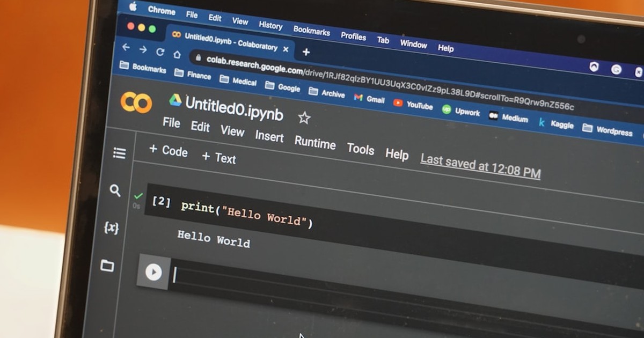Viewport: 644px width, 338px height.
Task: Open a new tab with the plus button
Action: coord(306,52)
